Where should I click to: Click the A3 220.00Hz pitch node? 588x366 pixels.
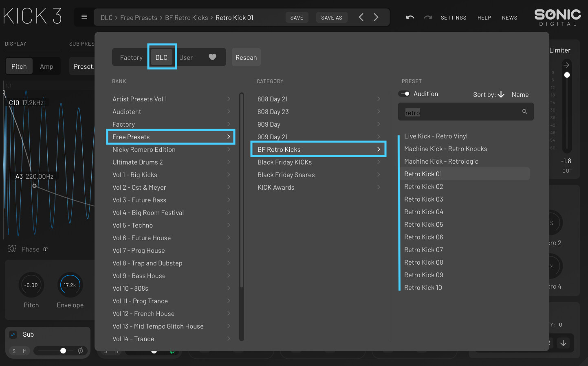[35, 186]
